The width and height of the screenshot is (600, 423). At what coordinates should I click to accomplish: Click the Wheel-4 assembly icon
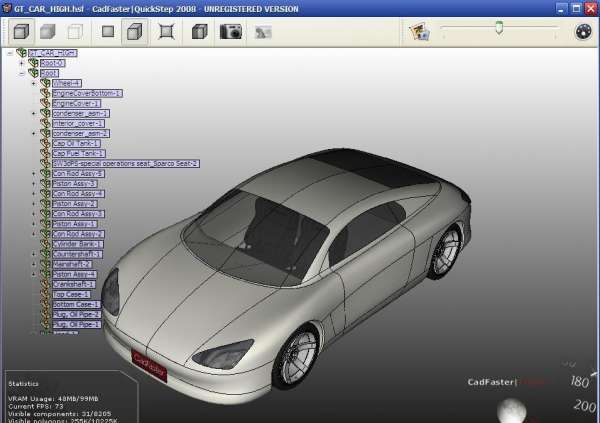tap(45, 83)
